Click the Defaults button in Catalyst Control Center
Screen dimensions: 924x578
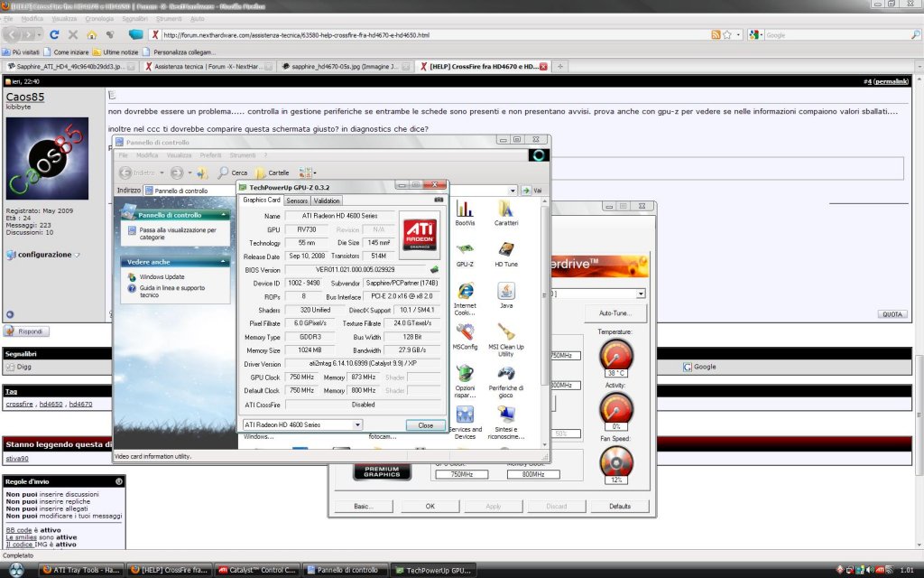click(620, 506)
